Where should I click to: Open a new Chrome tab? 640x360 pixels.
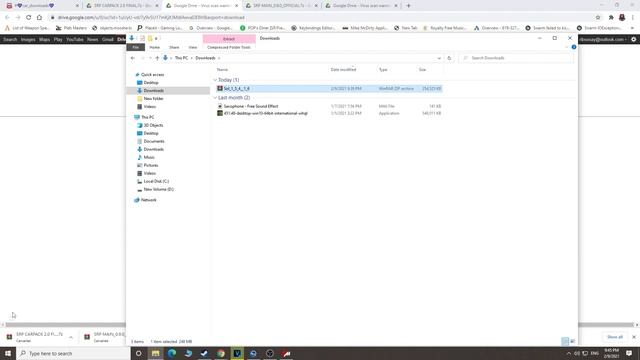(409, 6)
